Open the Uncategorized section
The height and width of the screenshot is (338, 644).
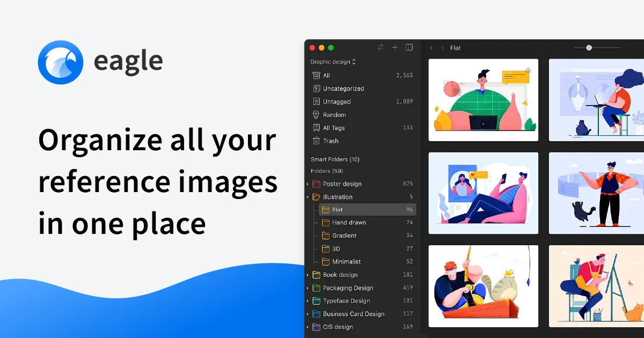[343, 89]
